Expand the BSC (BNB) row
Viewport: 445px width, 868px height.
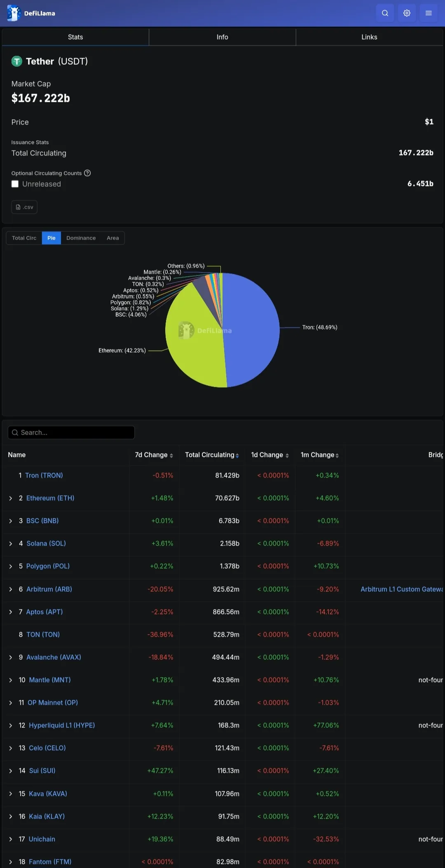[x=11, y=521]
